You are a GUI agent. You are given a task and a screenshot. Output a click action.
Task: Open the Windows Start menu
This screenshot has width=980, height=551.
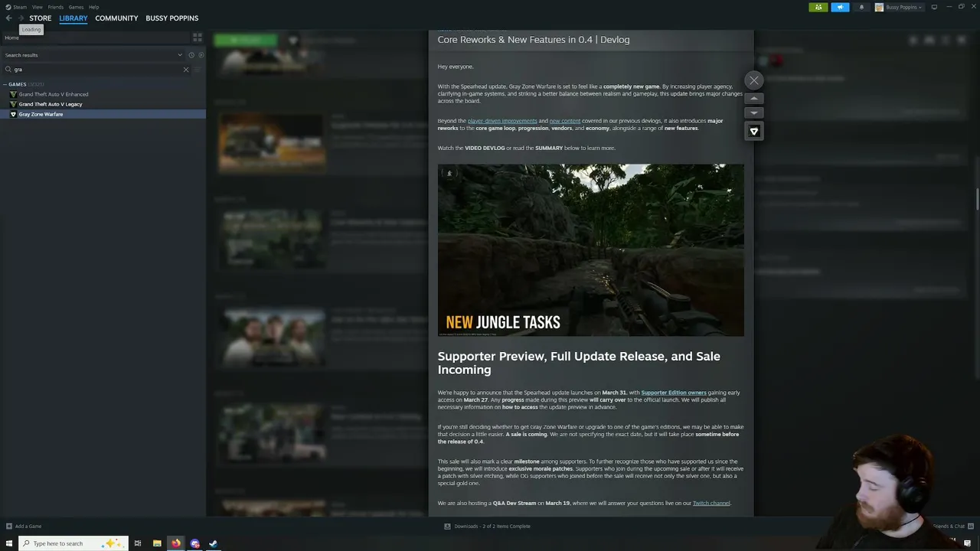pyautogui.click(x=9, y=543)
